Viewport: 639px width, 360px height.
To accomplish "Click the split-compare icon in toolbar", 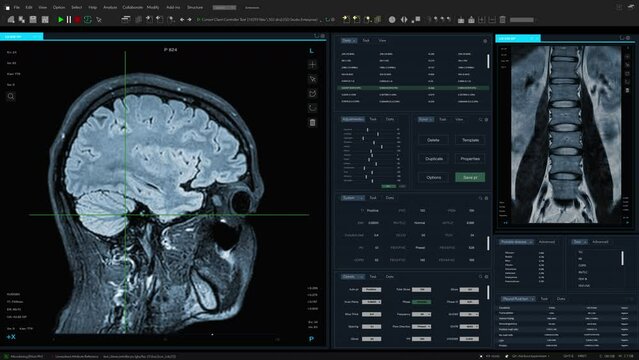I will point(404,20).
